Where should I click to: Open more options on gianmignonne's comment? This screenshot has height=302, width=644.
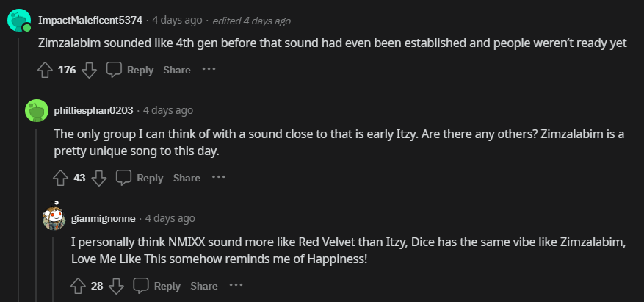click(236, 286)
